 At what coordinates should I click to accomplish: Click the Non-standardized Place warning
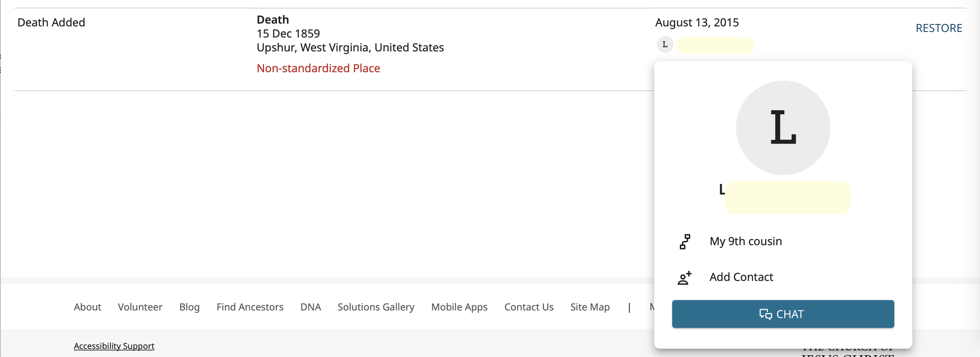tap(319, 68)
